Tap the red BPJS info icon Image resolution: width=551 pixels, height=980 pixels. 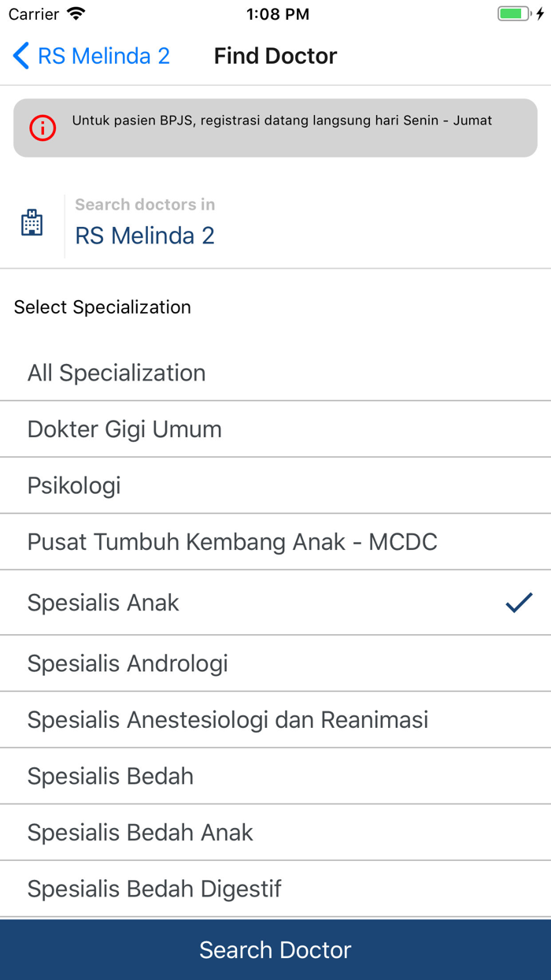(x=42, y=128)
